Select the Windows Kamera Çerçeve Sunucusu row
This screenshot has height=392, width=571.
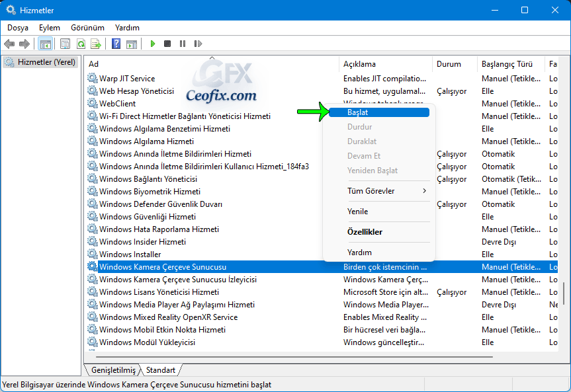[322, 267]
